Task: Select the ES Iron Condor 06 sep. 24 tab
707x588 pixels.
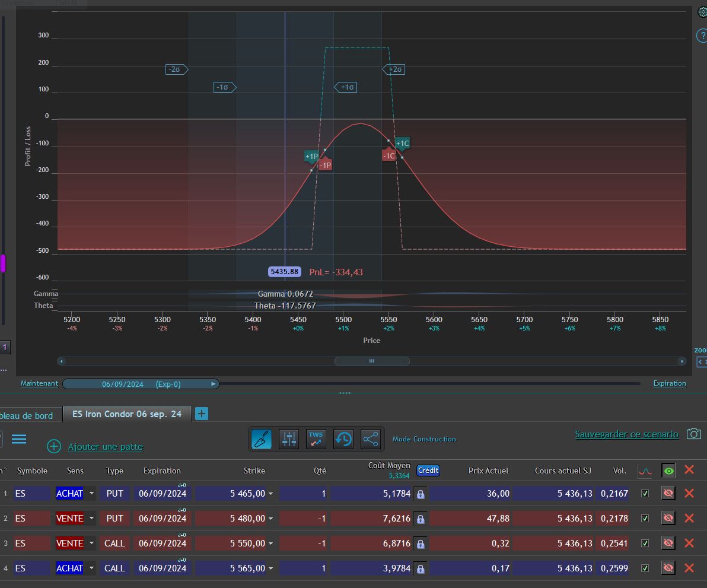Action: (127, 414)
